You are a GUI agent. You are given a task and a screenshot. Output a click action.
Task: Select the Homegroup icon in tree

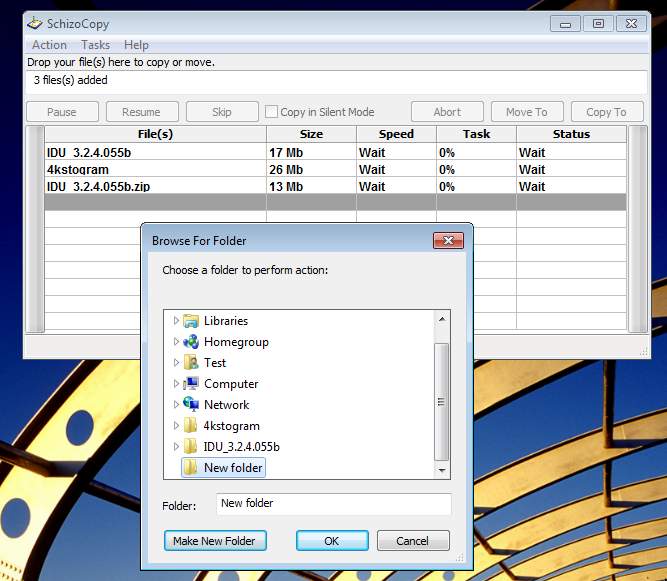[x=190, y=342]
